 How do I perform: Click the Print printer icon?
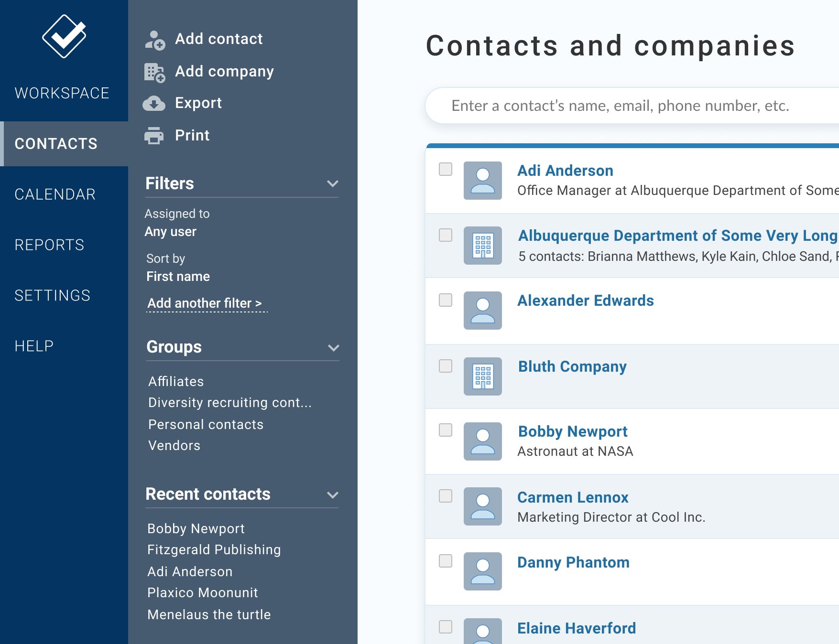[154, 136]
